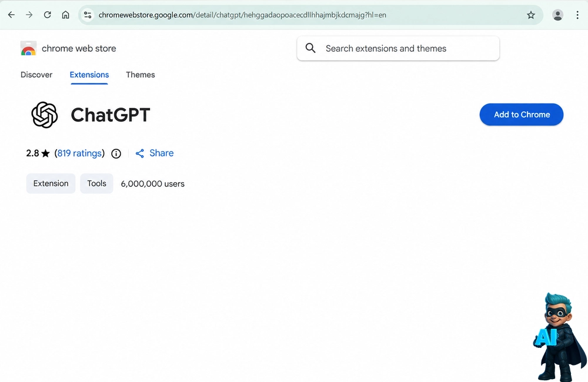View site information icon in address bar
This screenshot has width=588, height=382.
click(88, 15)
